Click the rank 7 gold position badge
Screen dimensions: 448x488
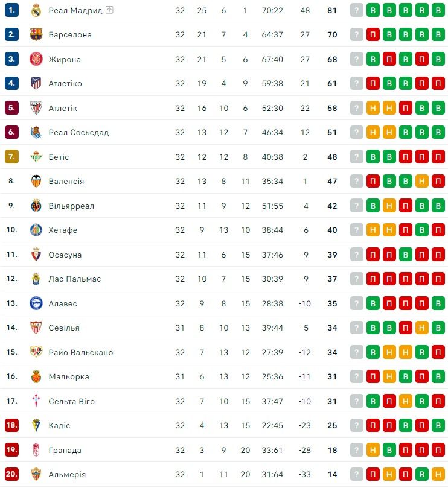click(11, 157)
